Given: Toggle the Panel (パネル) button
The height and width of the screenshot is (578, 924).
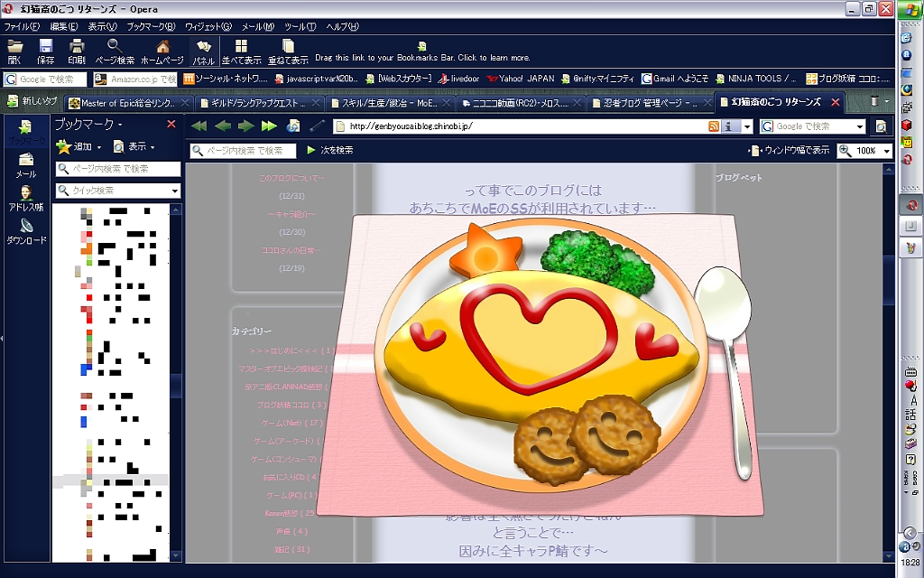Looking at the screenshot, I should [204, 51].
